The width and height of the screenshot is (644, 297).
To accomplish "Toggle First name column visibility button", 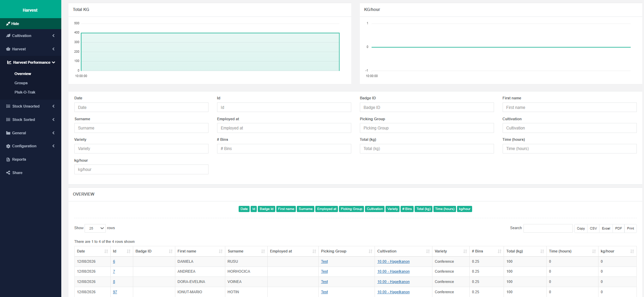I will 286,209.
